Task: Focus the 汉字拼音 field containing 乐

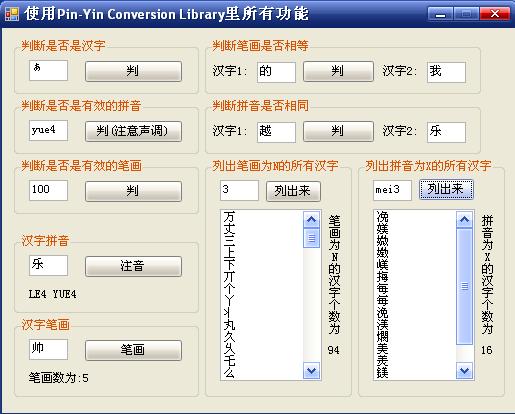Action: click(48, 265)
